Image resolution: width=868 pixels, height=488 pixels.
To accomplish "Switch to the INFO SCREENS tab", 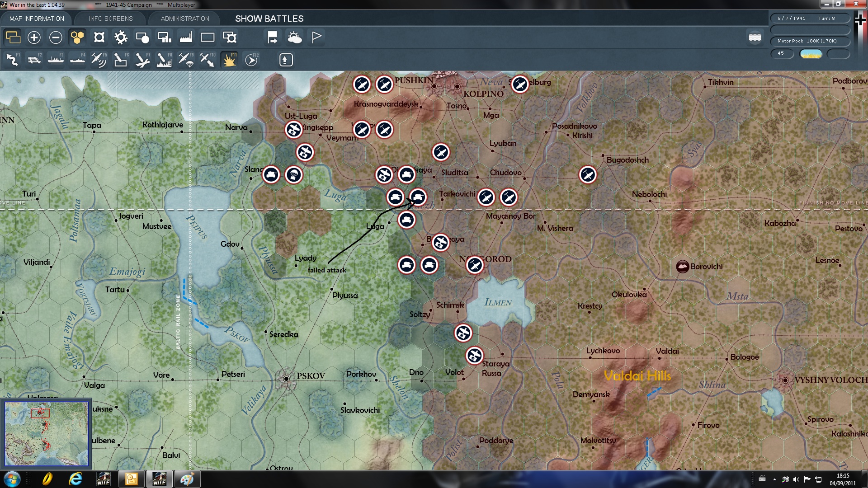I will (111, 19).
